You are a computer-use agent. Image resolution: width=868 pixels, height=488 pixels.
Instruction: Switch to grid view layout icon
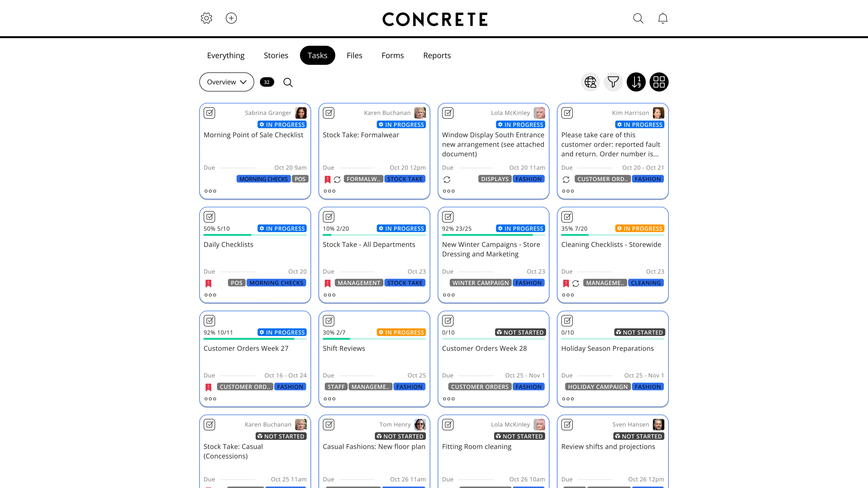point(659,82)
